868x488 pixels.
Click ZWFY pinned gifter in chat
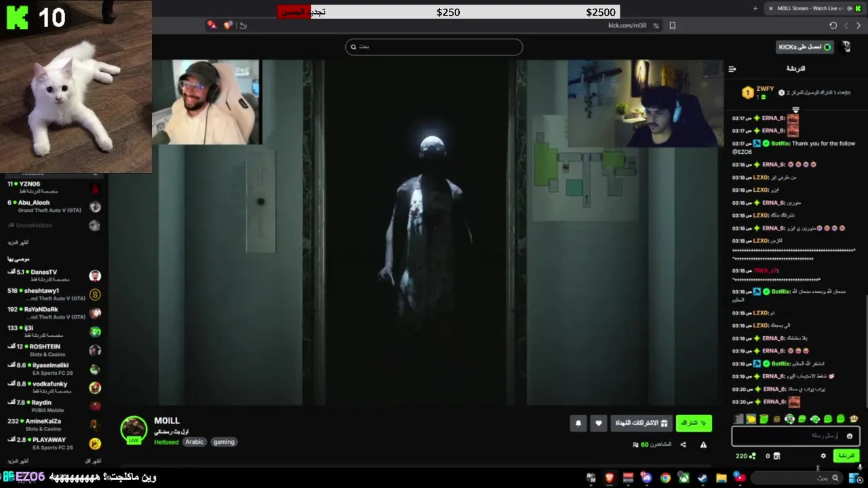757,92
